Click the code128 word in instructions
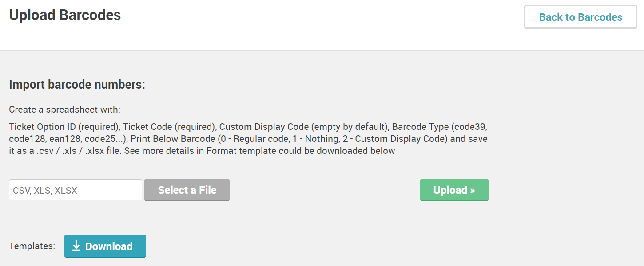Screen dimensions: 644x266 pos(24,139)
